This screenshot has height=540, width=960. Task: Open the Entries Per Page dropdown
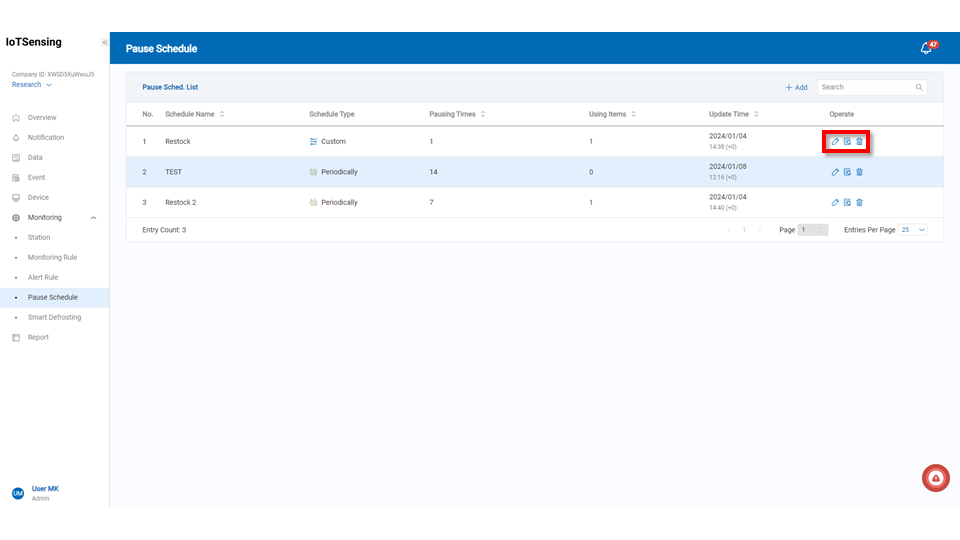pos(912,230)
